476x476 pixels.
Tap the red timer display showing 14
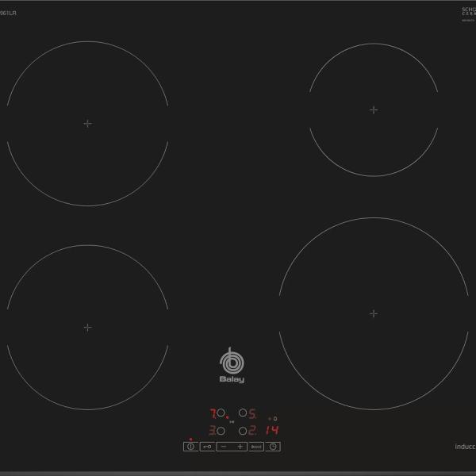click(272, 430)
